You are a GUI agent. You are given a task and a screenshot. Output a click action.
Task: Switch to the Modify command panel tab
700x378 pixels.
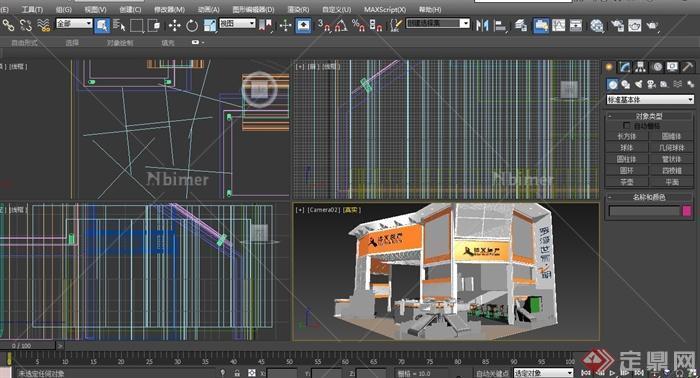pos(625,67)
